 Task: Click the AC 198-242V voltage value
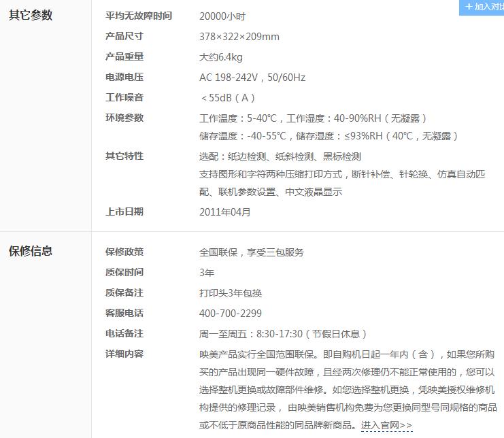tap(253, 78)
